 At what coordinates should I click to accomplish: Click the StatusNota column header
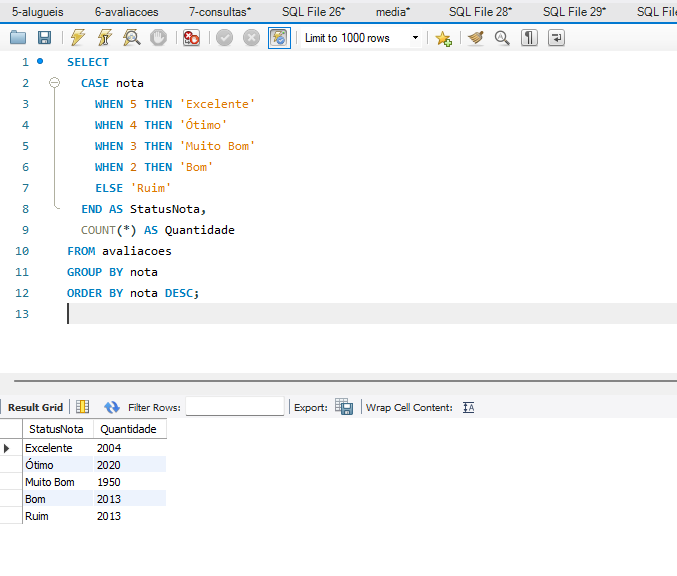[x=56, y=429]
